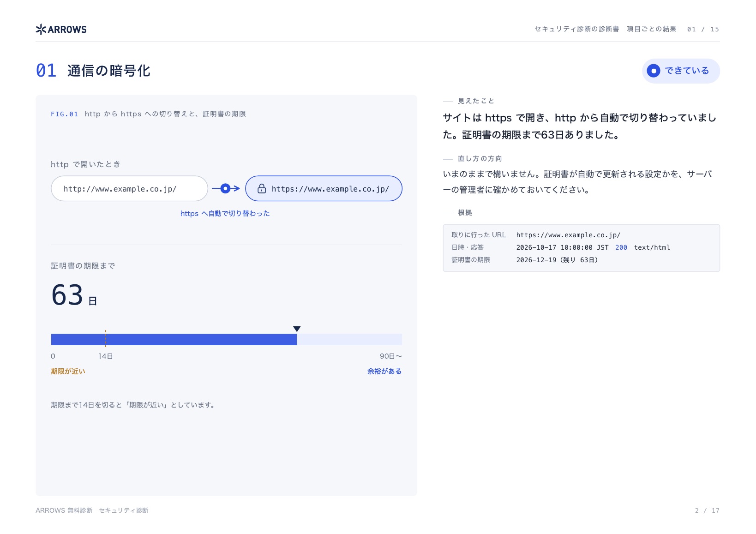
Task: Click the ARROWS logo in the header
Action: (x=61, y=30)
